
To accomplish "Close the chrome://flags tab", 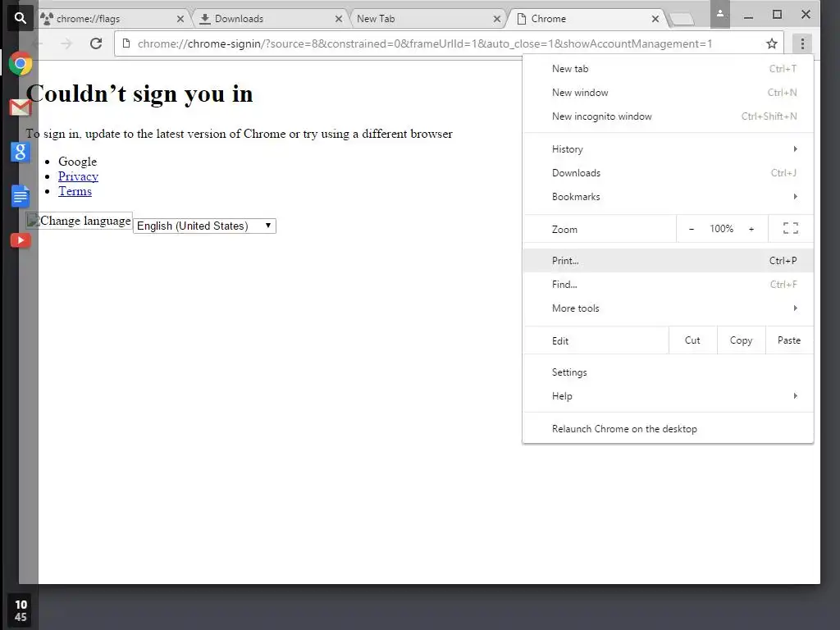I will pos(180,19).
